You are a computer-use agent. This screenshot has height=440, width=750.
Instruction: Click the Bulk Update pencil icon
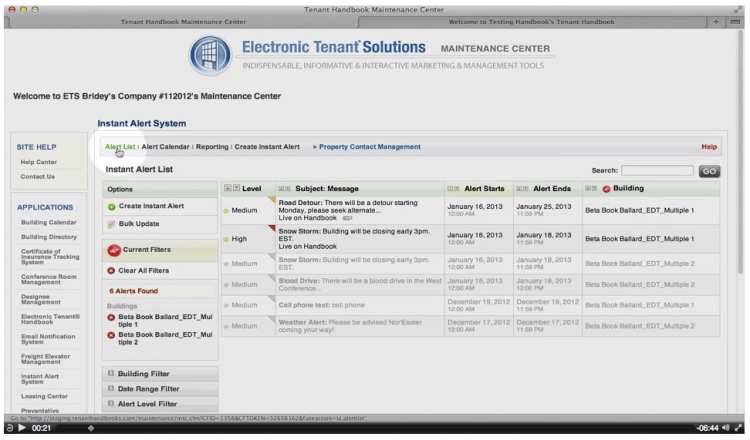click(112, 223)
